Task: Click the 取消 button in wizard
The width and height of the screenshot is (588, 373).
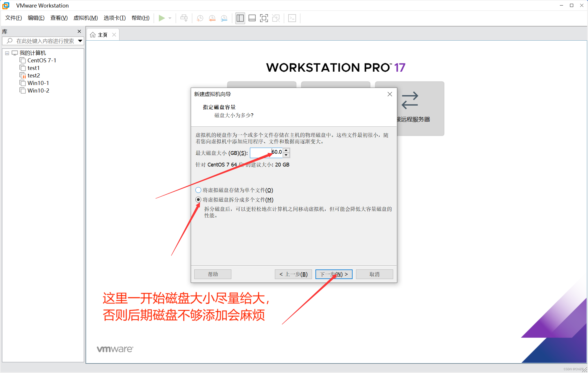Action: [x=374, y=274]
